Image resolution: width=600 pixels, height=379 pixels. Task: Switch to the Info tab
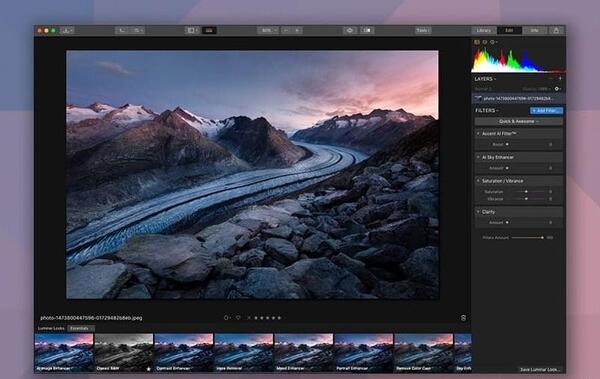click(x=535, y=30)
